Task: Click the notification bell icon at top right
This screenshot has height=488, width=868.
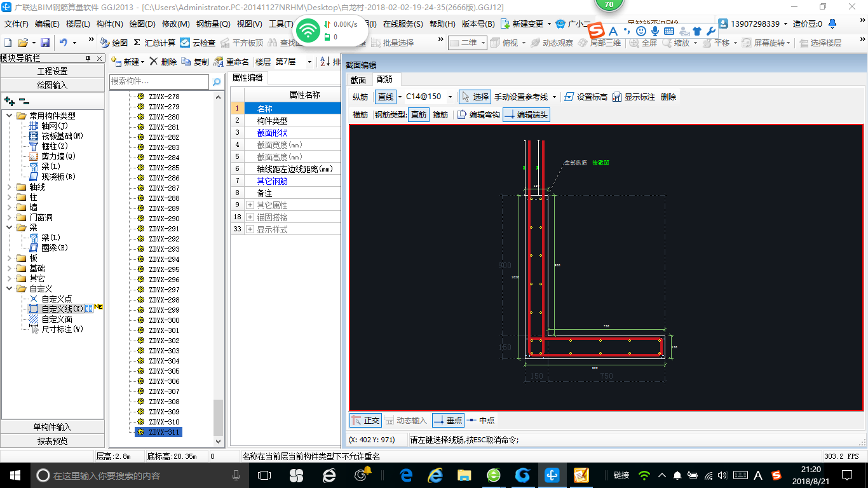Action: tap(832, 24)
